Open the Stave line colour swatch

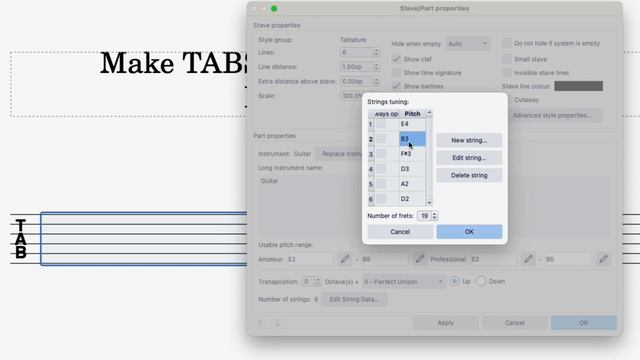click(578, 86)
